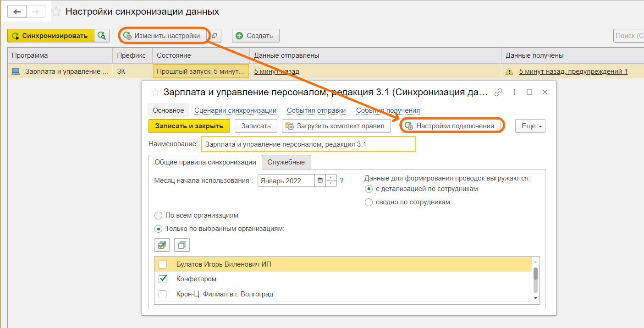Select Общие правила синхронизации tab
The width and height of the screenshot is (644, 328).
[205, 162]
